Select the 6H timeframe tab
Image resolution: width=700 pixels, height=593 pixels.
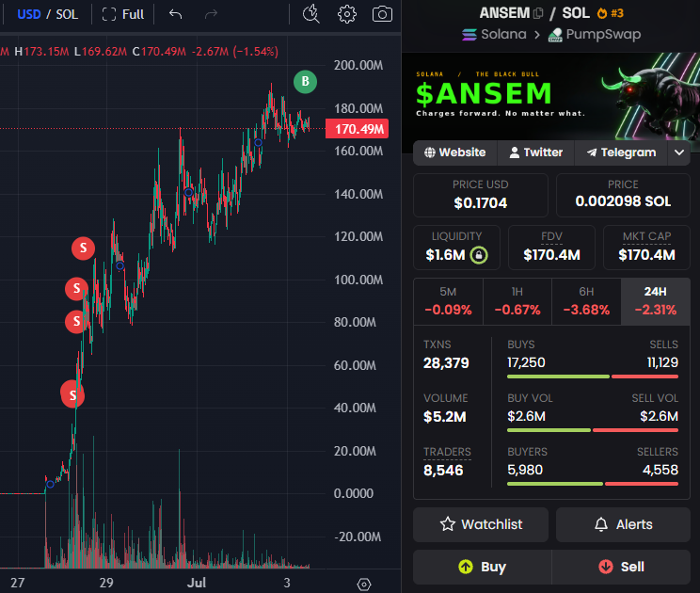coord(586,302)
